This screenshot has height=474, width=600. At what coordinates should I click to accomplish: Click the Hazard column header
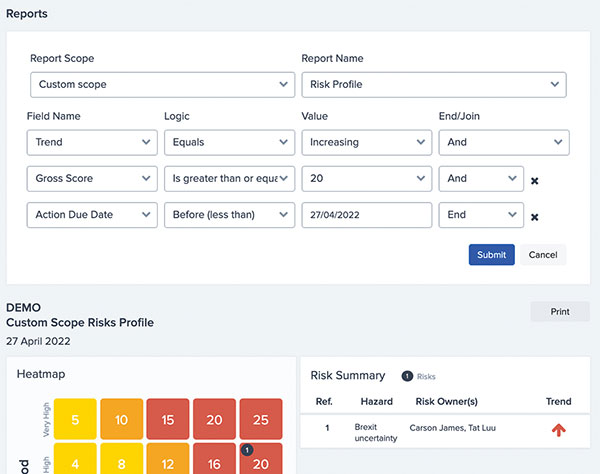point(377,401)
